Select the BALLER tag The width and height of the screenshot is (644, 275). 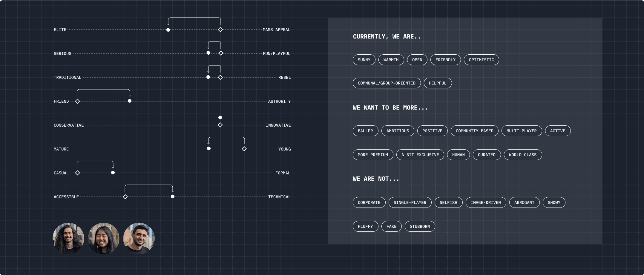(x=365, y=131)
